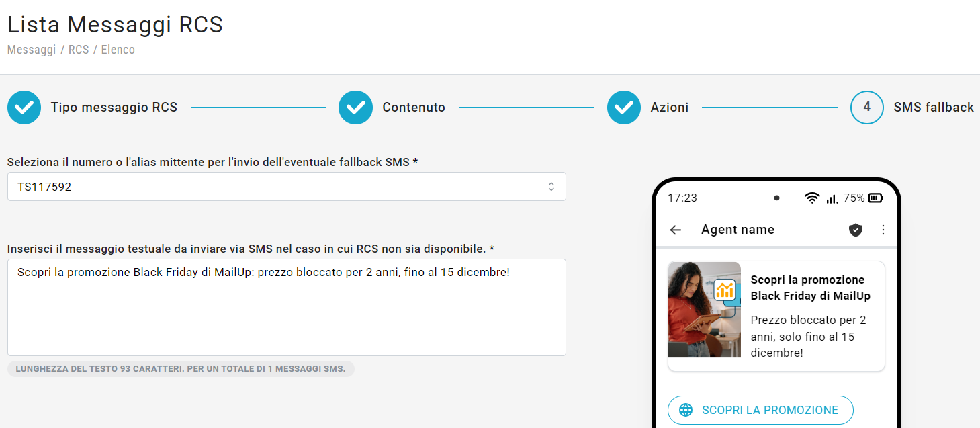Image resolution: width=980 pixels, height=428 pixels.
Task: Click the dropdown arrows of sender select
Action: [x=551, y=187]
